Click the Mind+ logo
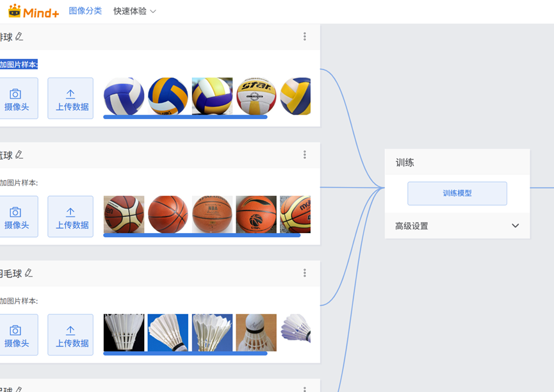Screen dimensions: 554x392 (33, 12)
